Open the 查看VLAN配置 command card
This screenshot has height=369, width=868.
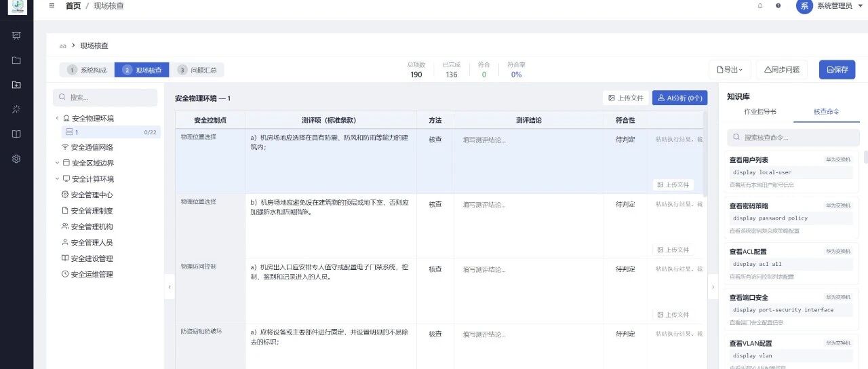[x=792, y=352]
